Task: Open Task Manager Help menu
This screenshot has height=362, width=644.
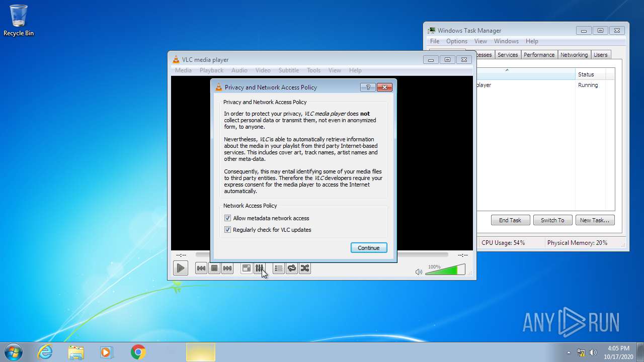Action: pyautogui.click(x=532, y=41)
